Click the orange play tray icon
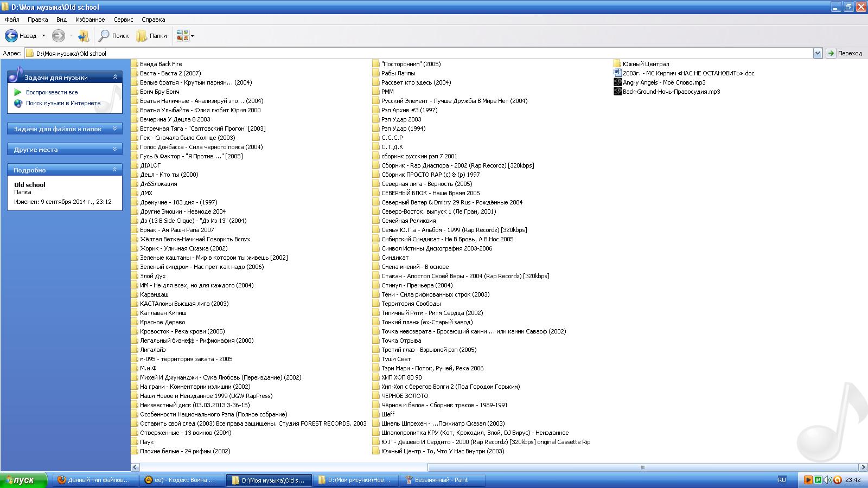Viewport: 868px width, 488px height. (x=808, y=480)
